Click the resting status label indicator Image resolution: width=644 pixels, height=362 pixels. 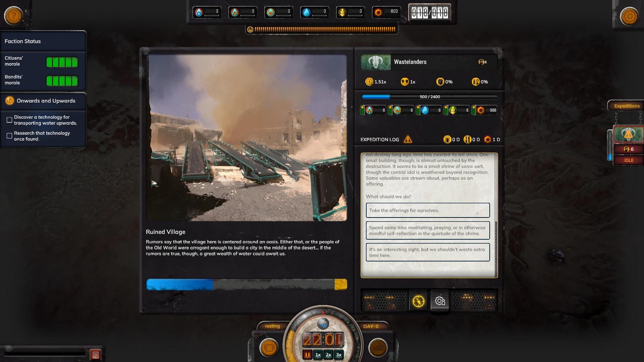[272, 326]
